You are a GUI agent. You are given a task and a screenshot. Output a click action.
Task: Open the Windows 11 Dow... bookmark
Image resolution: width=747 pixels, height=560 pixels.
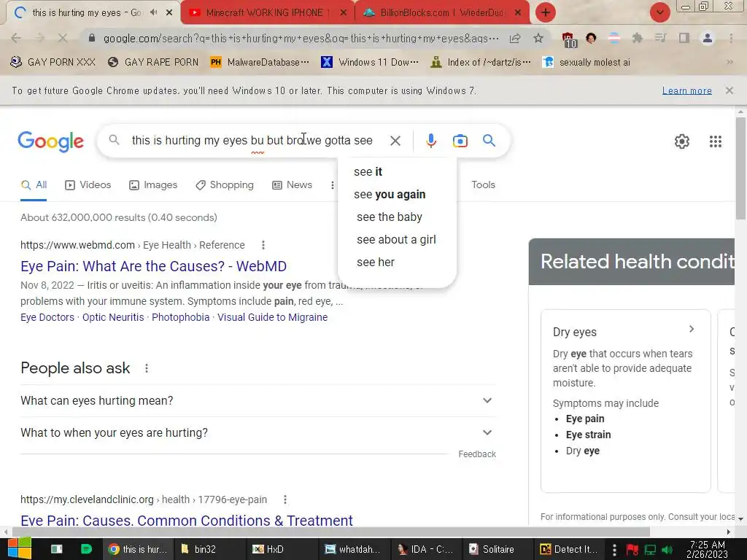click(x=370, y=63)
